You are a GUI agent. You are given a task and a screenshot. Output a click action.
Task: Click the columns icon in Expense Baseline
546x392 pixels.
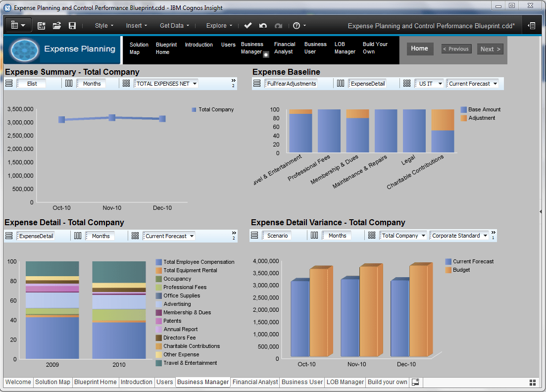coord(341,84)
